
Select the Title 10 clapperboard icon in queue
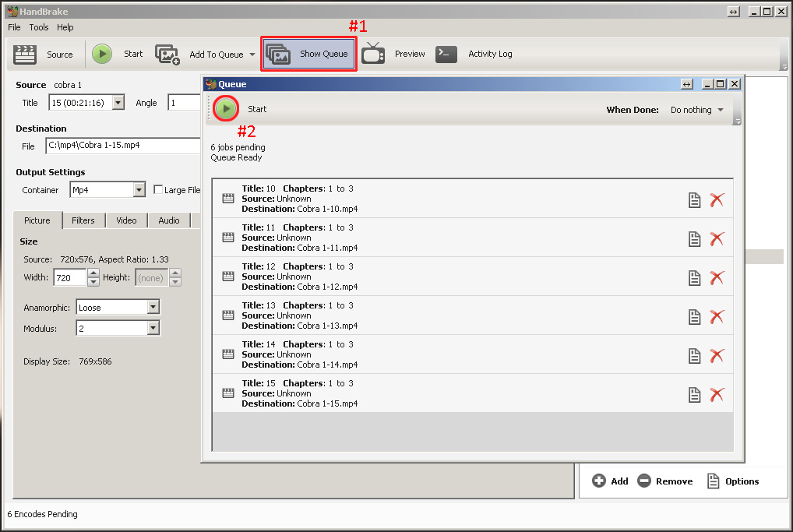[x=228, y=199]
